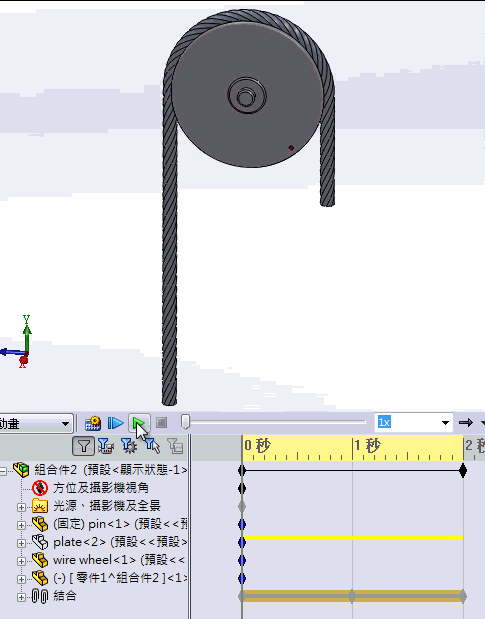Click the 組合件2 assembly icon
This screenshot has height=619, width=485.
(x=21, y=469)
